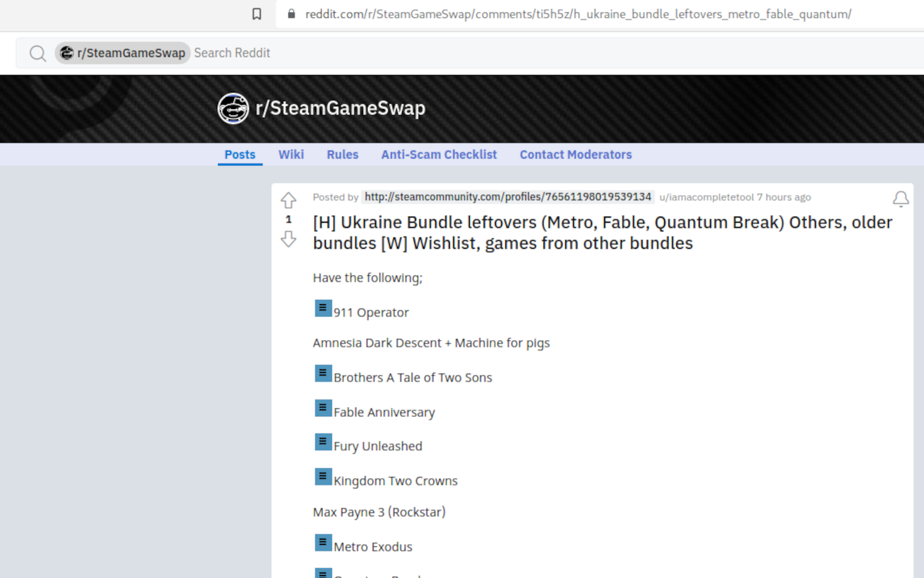Click the search magnifier icon
This screenshot has width=924, height=578.
point(38,53)
